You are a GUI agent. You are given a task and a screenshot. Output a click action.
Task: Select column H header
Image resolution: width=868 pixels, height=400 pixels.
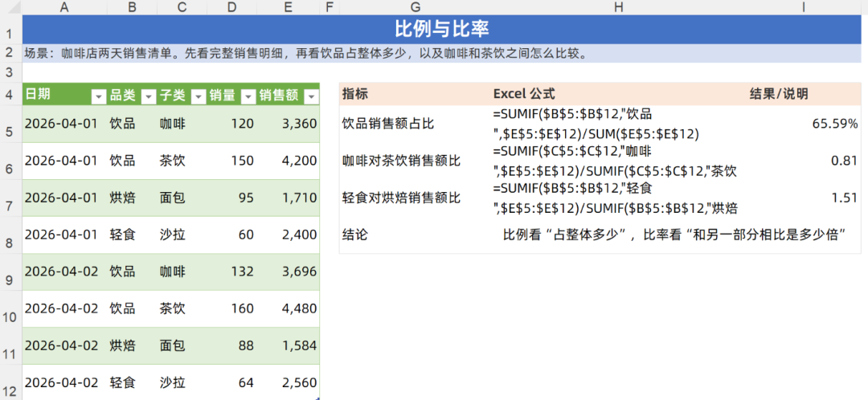618,7
